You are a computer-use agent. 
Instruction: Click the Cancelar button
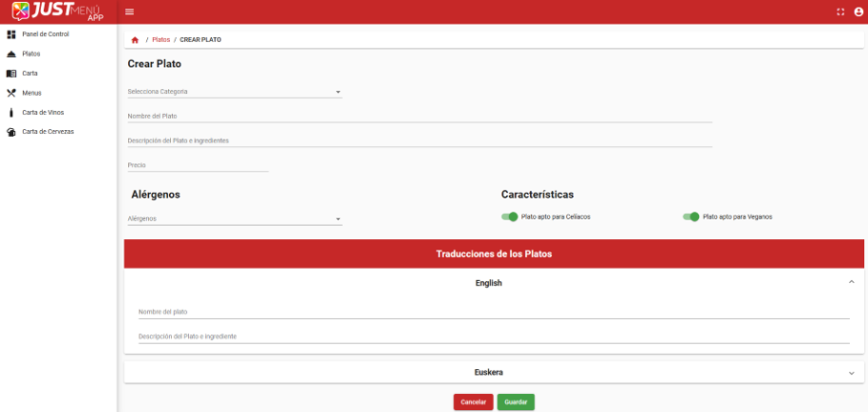click(474, 402)
